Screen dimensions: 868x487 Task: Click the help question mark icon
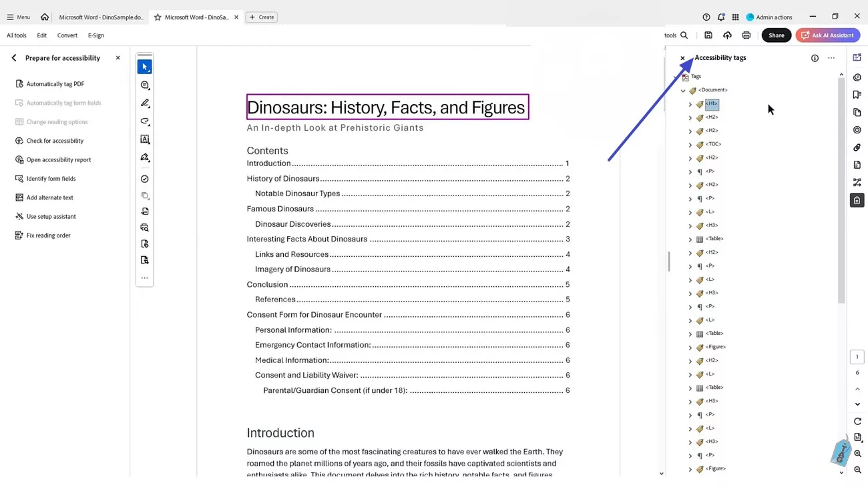pos(706,17)
